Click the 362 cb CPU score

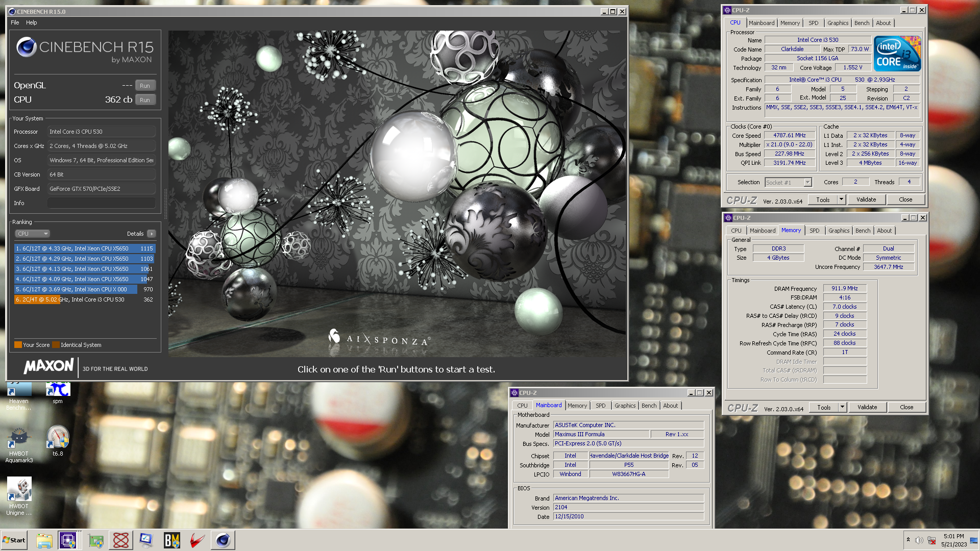(118, 100)
